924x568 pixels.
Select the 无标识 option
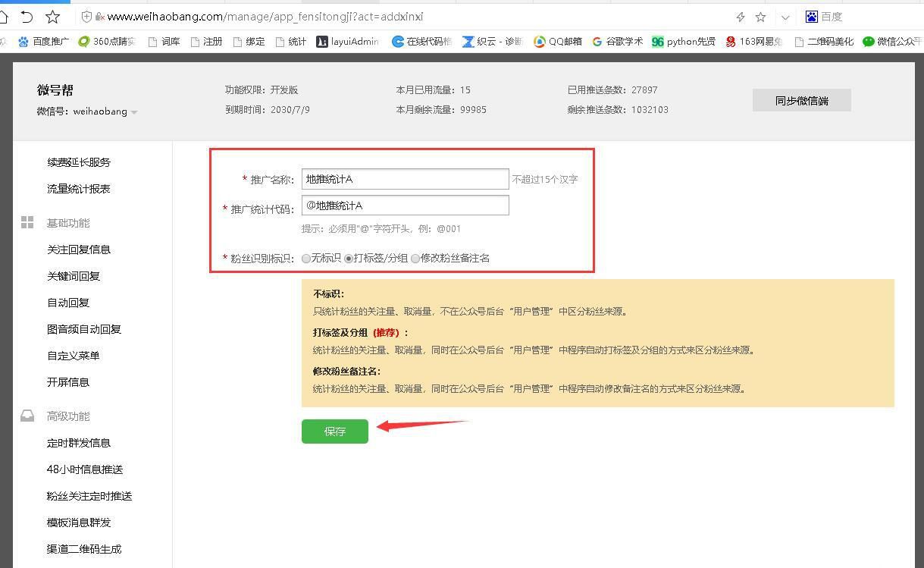(x=306, y=258)
